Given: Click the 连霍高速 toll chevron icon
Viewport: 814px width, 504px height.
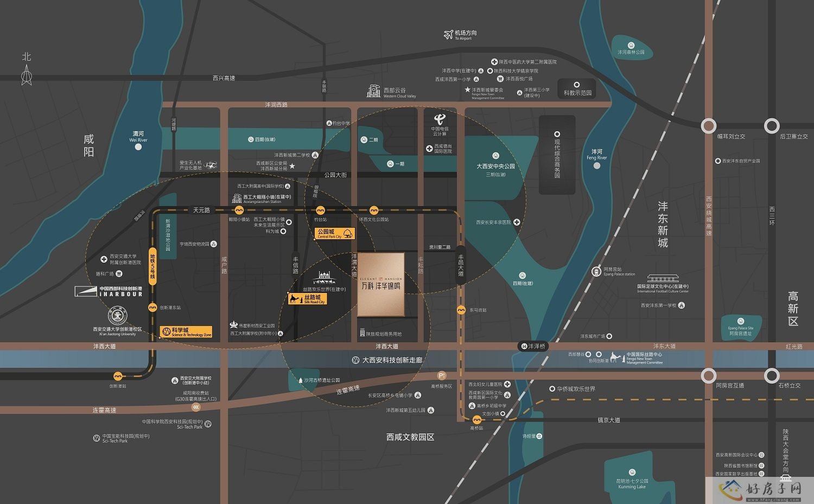Looking at the screenshot, I should (196, 407).
